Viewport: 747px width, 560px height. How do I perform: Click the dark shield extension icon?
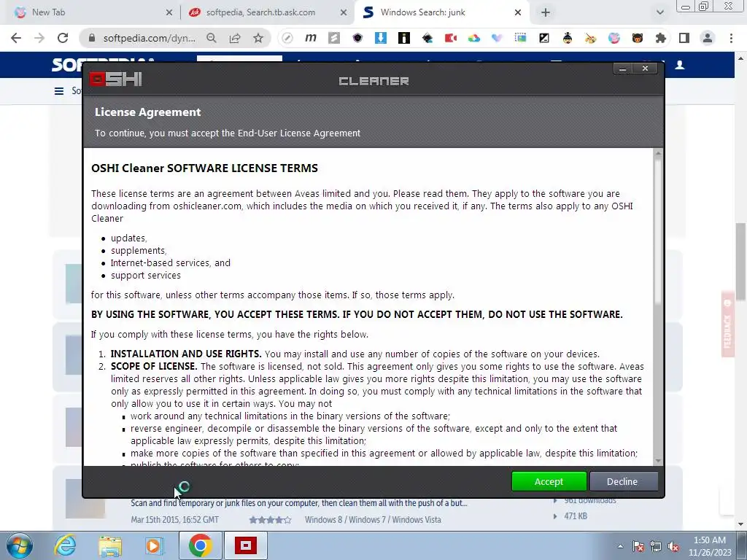point(357,38)
